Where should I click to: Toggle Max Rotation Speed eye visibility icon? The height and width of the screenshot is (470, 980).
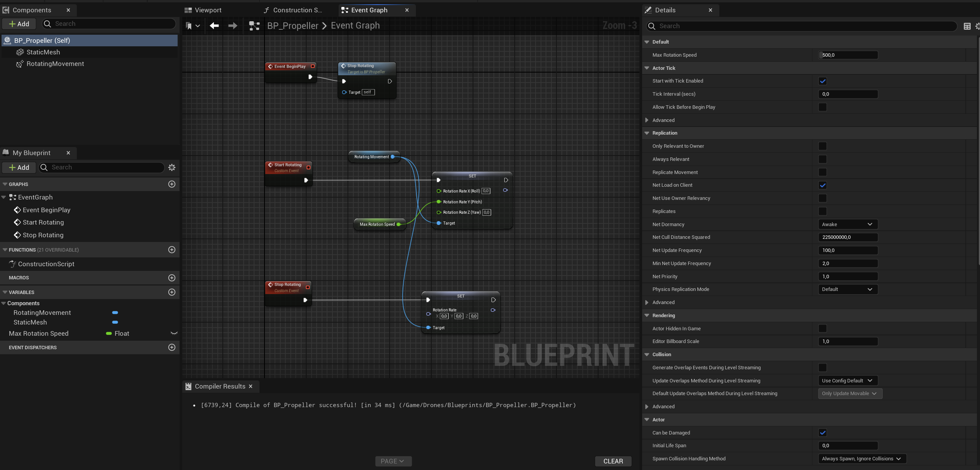[x=174, y=333]
